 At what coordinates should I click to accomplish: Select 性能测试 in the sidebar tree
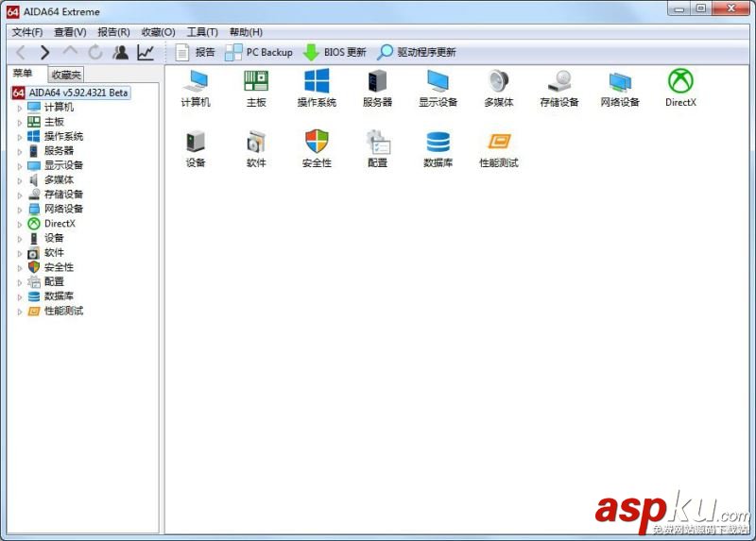(63, 311)
